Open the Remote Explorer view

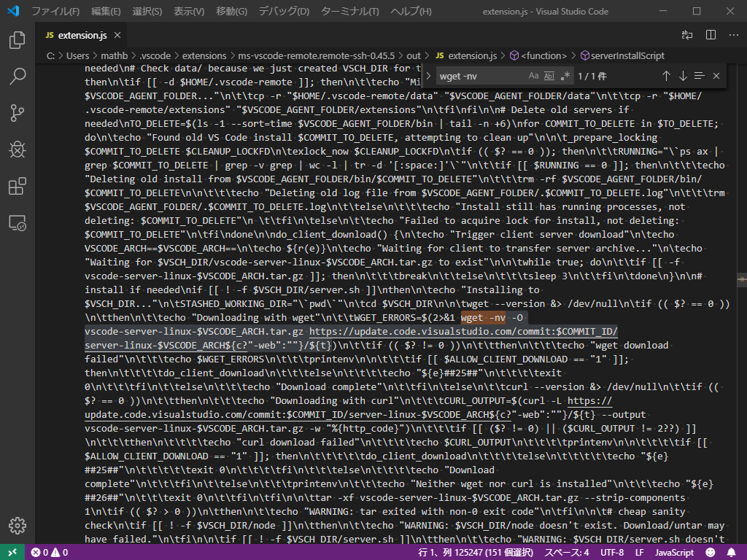point(18,223)
